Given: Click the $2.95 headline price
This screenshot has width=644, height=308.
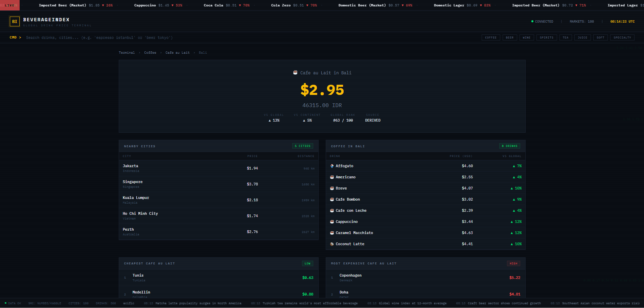Looking at the screenshot, I should pos(322,90).
